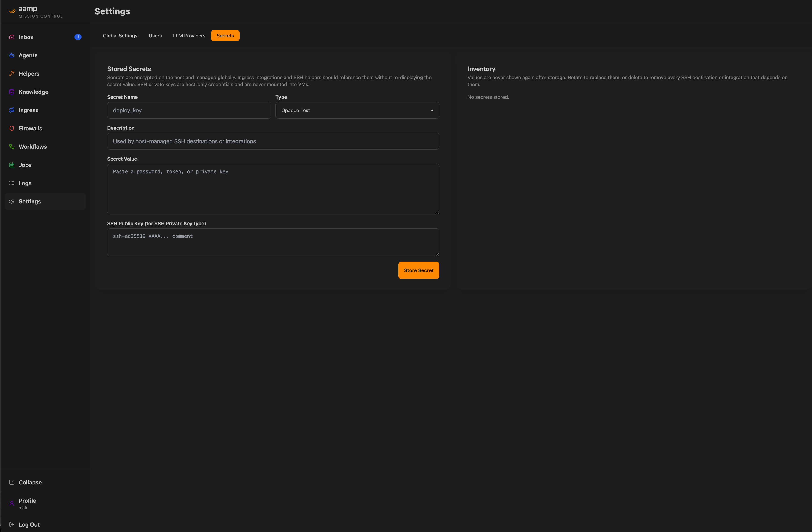The width and height of the screenshot is (812, 532).
Task: Log Out of Mission Control
Action: (45, 525)
